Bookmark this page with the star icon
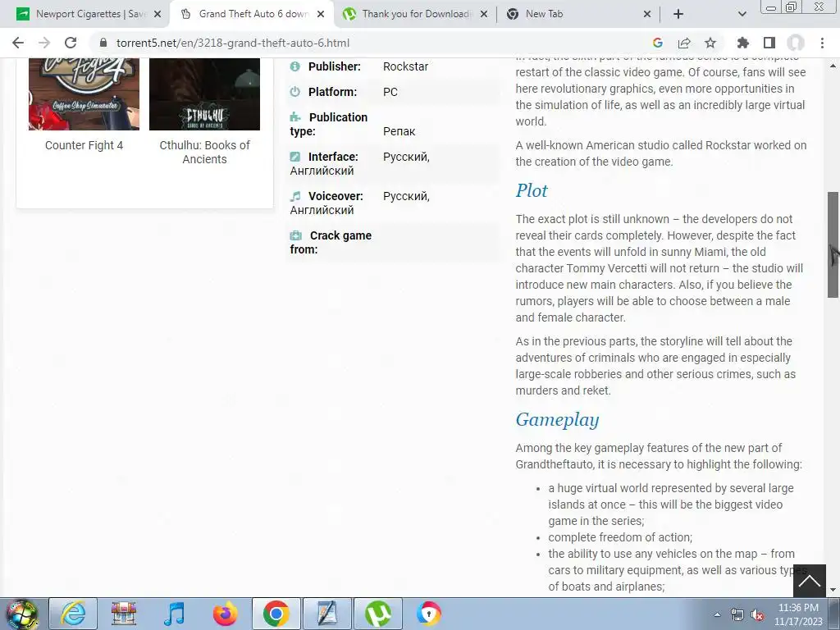The image size is (840, 630). 710,43
